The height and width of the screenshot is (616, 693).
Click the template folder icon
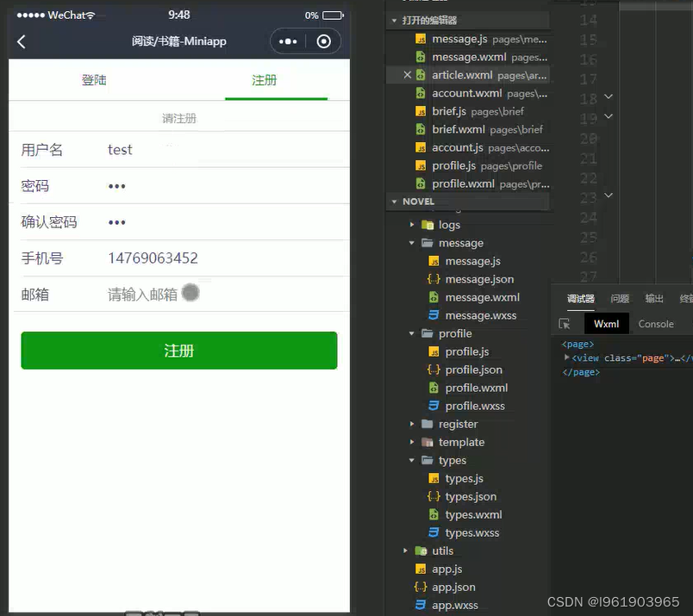coord(428,442)
